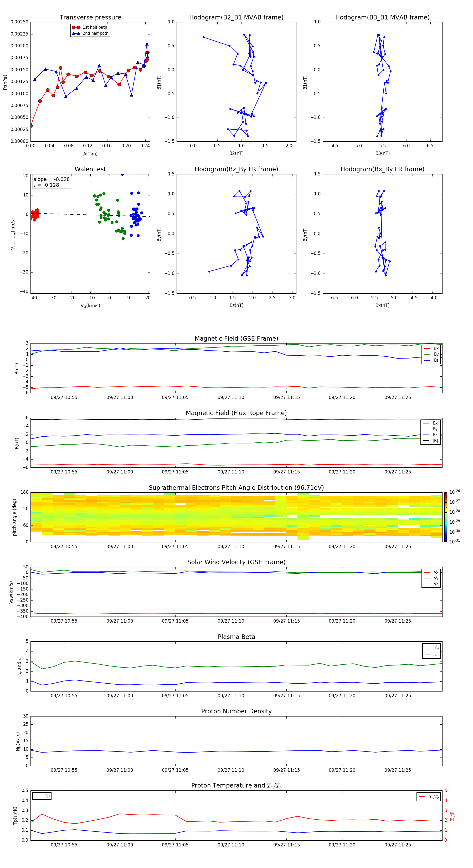Click the 'V_remaining(km/s)' y-axis label
Screen dimensions: 473x868
coord(13,234)
